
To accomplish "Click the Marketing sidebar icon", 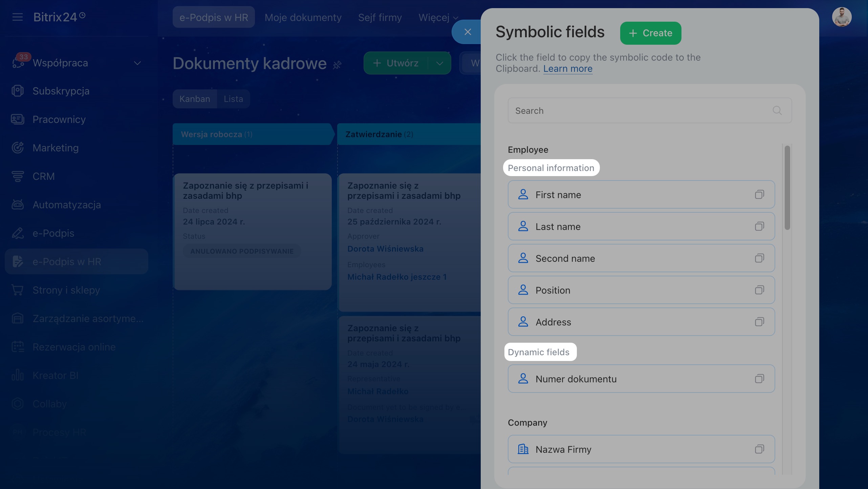I will 18,148.
